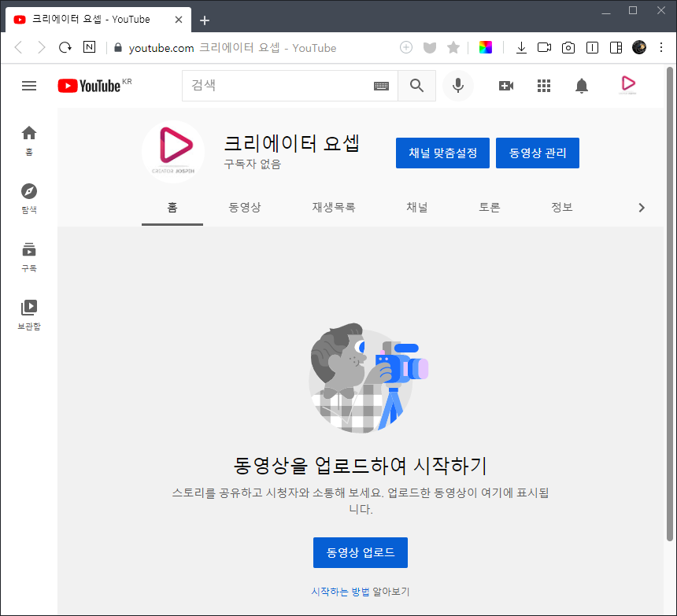Click the shield icon in address bar
Image resolution: width=677 pixels, height=616 pixels.
tap(430, 47)
